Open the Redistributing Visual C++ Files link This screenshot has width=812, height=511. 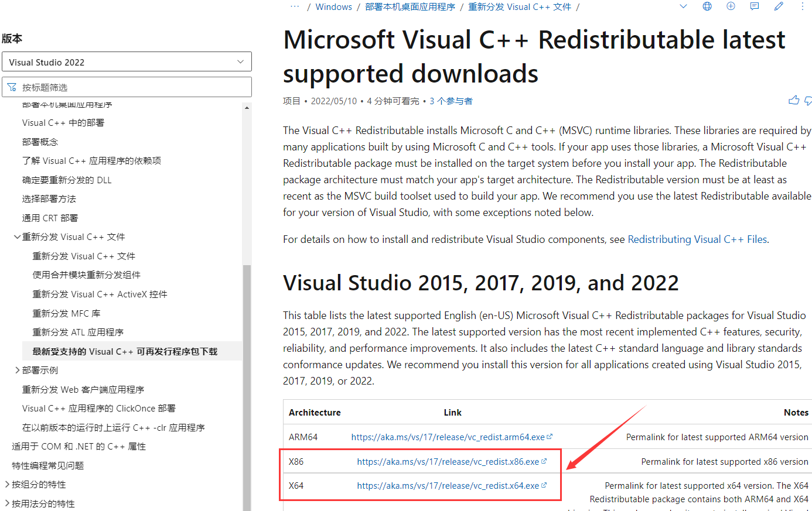[x=697, y=239]
